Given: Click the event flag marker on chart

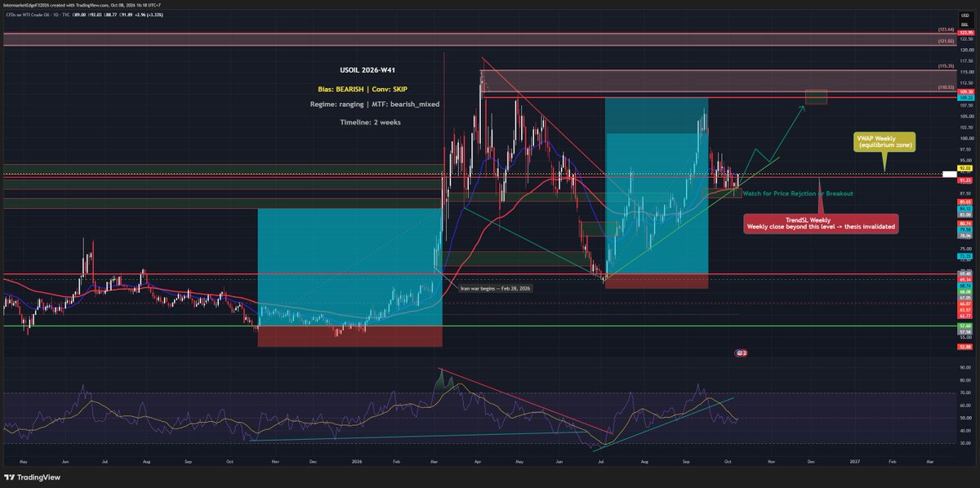Looking at the screenshot, I should point(743,353).
